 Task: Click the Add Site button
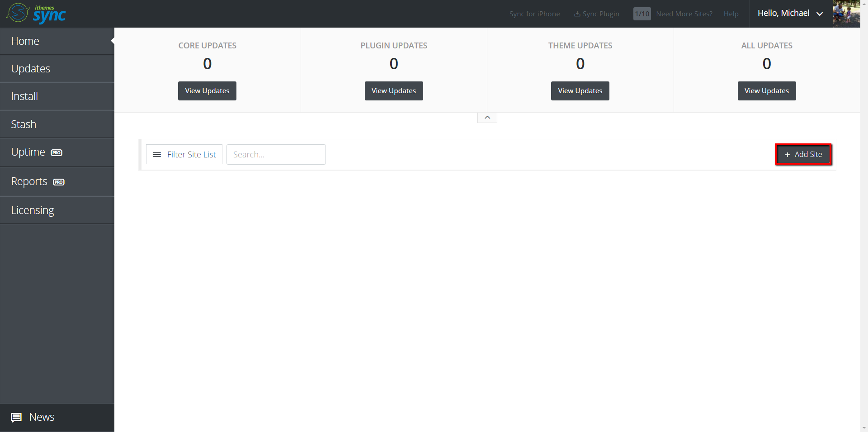(x=803, y=154)
